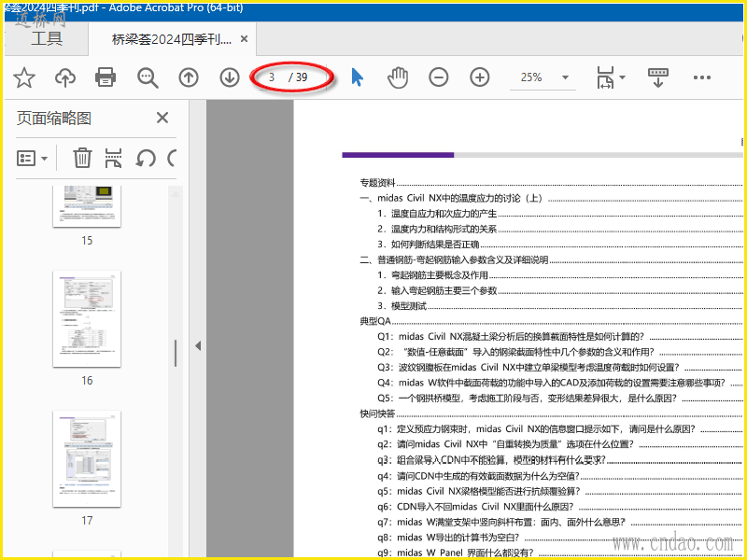This screenshot has height=560, width=747.
Task: Click the 25% zoom value field
Action: (531, 77)
